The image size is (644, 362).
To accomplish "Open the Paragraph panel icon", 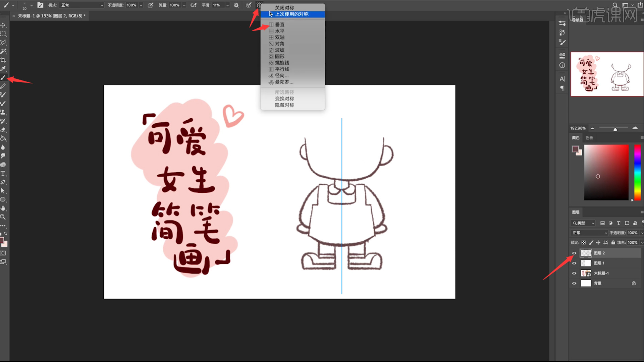I will pos(562,88).
